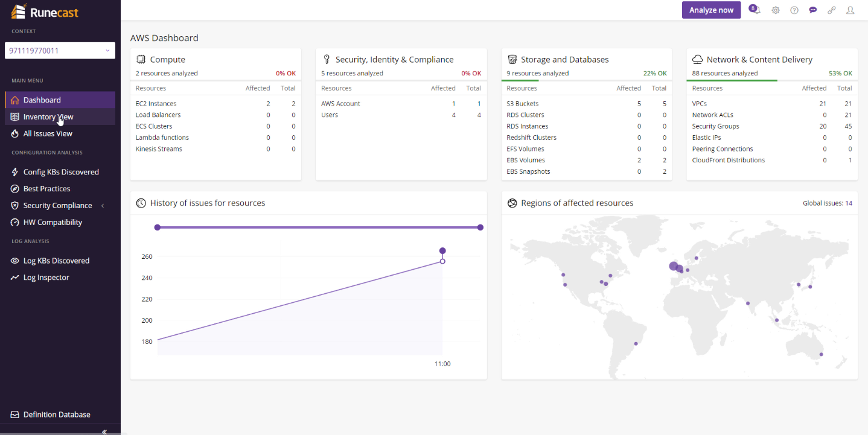Click the eye icon beside Log KBs Discovered
Screen dimensions: 868x435
point(15,261)
